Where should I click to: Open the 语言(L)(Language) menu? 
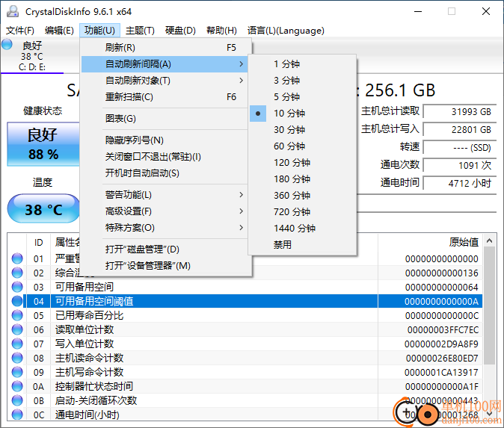tap(286, 31)
